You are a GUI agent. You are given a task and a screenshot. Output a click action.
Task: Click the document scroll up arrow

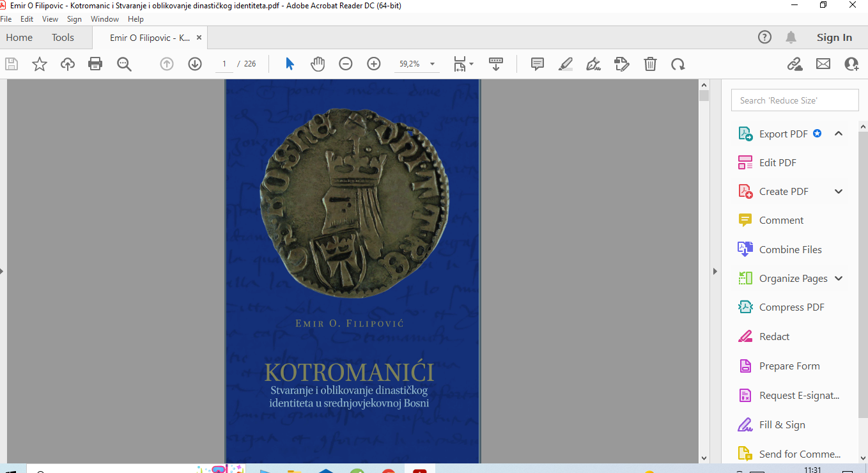704,84
